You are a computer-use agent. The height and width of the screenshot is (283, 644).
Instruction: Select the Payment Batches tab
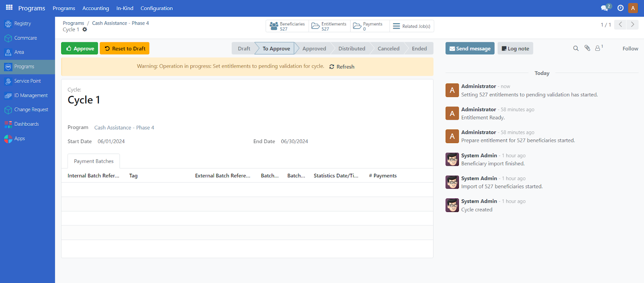94,161
